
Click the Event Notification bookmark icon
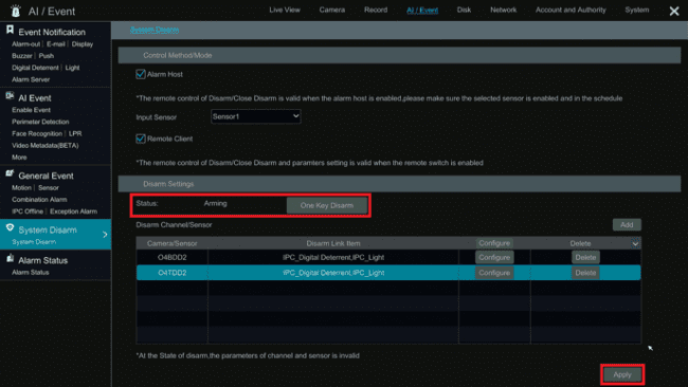tap(10, 30)
